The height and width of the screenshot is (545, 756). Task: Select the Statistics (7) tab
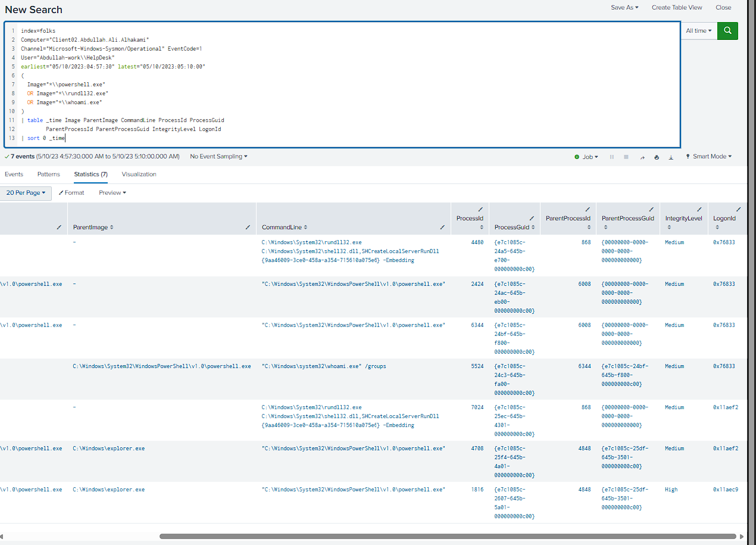click(90, 175)
